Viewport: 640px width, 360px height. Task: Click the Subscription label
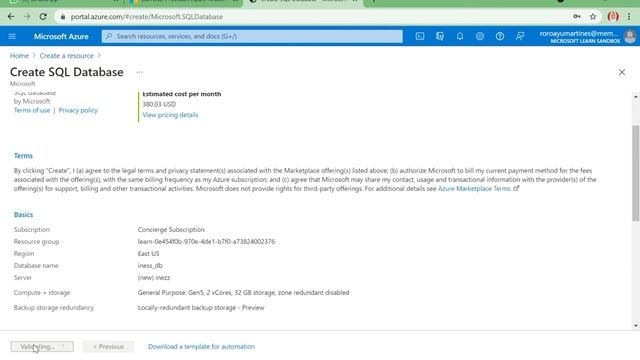(x=32, y=230)
